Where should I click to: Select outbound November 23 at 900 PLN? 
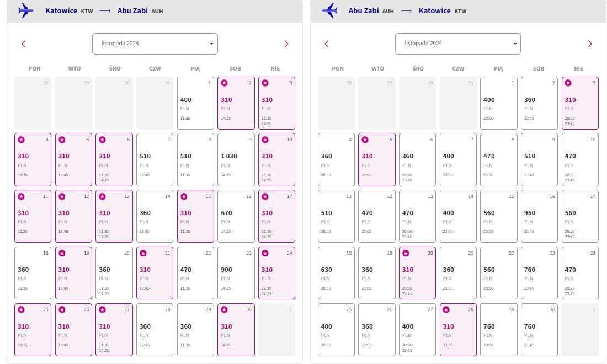(x=236, y=272)
